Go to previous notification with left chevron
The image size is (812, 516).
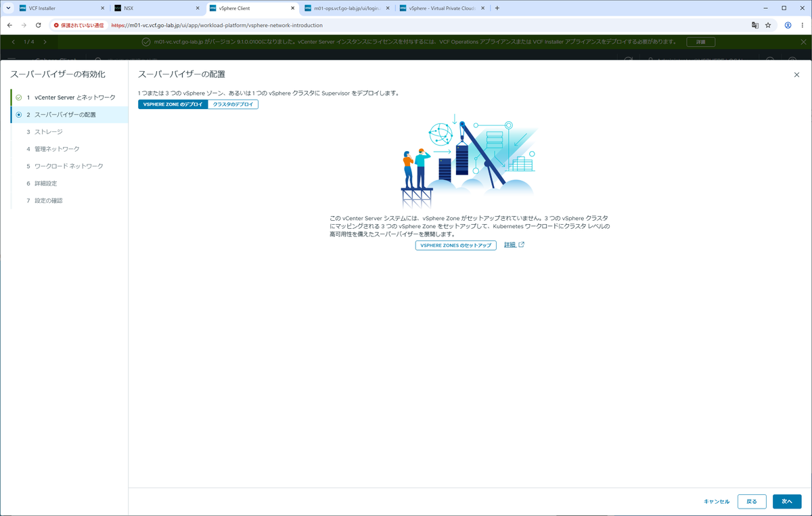pyautogui.click(x=13, y=42)
